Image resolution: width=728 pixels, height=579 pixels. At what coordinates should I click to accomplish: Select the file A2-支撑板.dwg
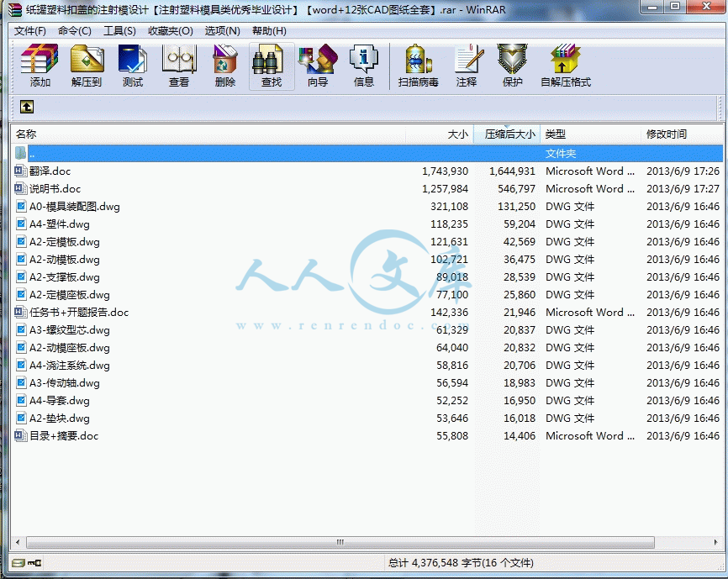pos(65,277)
